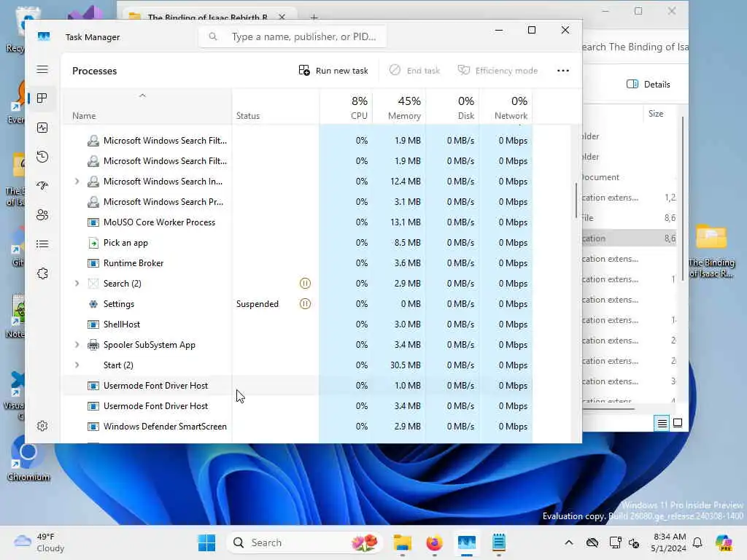Sort by CPU column header
Viewport: 747px width, 560px height.
click(x=346, y=108)
